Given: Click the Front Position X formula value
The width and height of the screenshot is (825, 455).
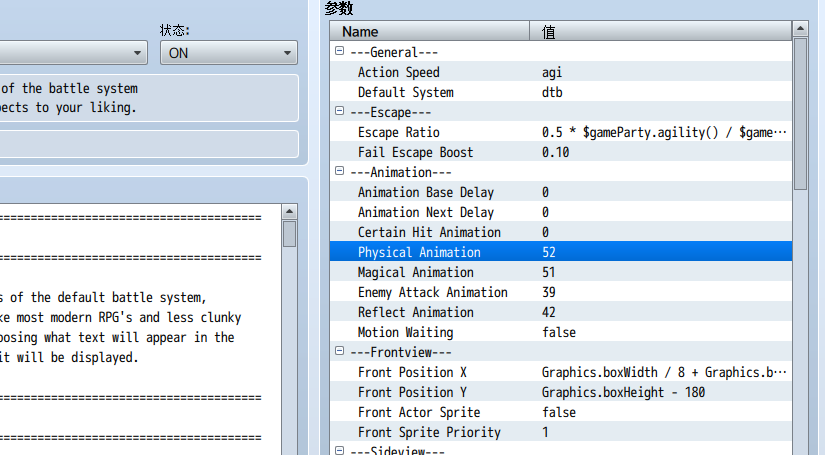Looking at the screenshot, I should tap(664, 372).
